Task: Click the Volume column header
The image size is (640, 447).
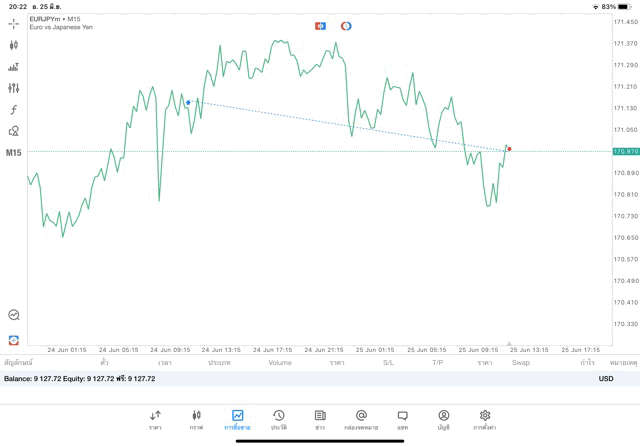Action: (280, 362)
